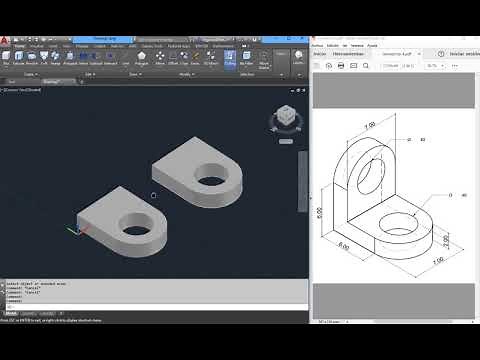Expand the Create panel dropdown
This screenshot has width=480, height=360.
(x=31, y=74)
